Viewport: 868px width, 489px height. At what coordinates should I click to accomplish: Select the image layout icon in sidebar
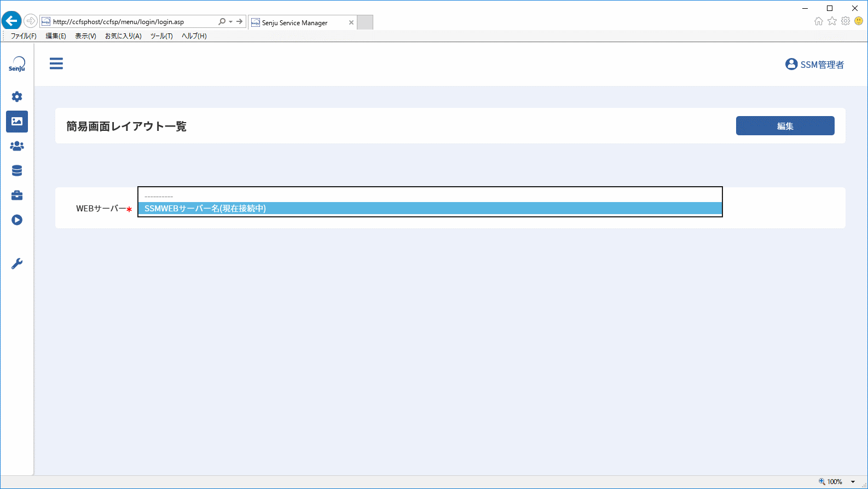click(17, 122)
